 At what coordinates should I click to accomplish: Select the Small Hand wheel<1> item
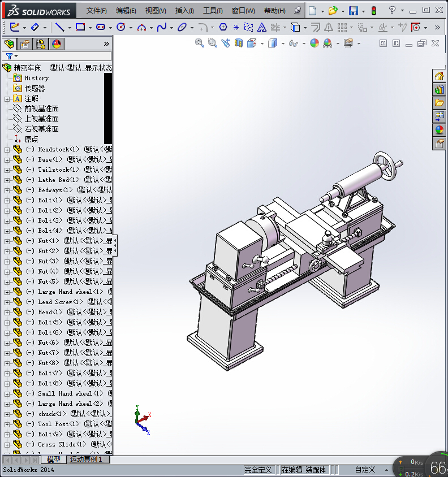tap(70, 394)
